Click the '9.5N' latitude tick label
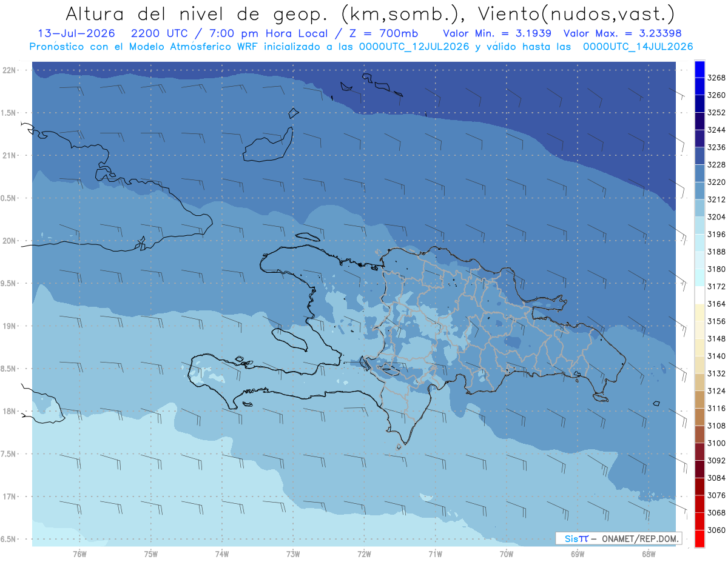Screen dimensions: 728x562 point(7,283)
